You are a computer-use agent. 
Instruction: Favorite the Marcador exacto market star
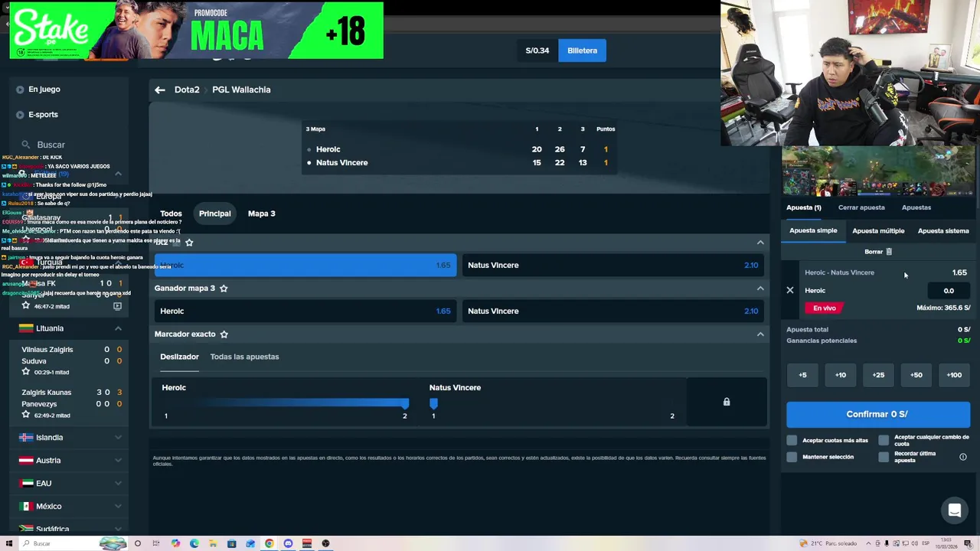(224, 334)
